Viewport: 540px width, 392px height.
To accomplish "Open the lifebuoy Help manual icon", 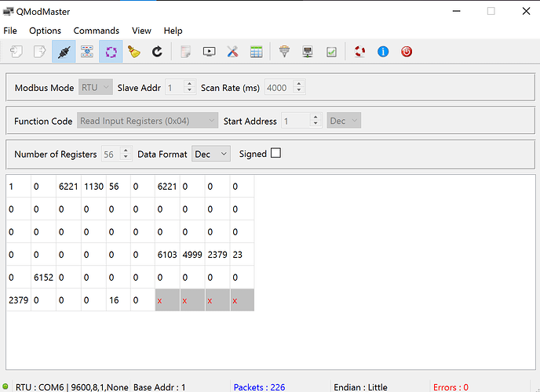I will click(359, 52).
